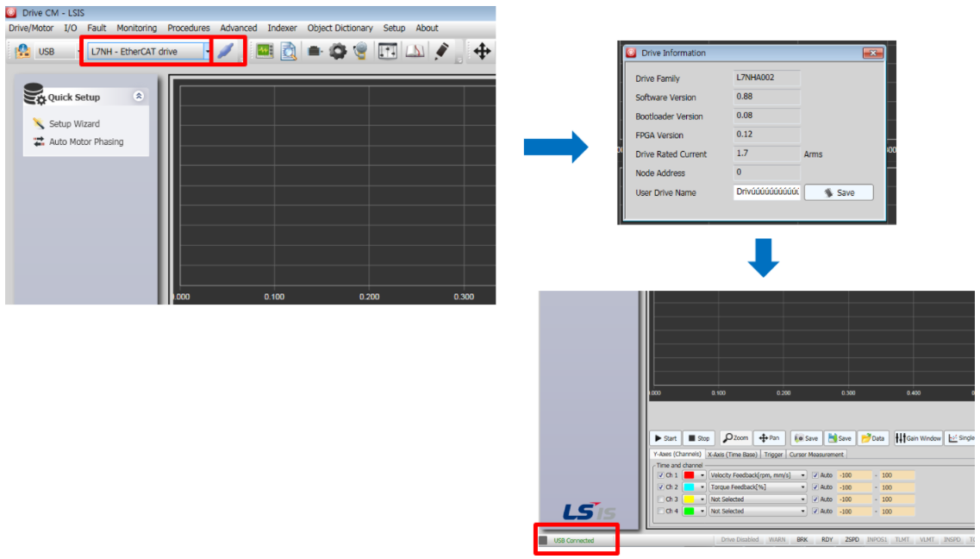Click the Save button in Drive Information

[x=838, y=192]
